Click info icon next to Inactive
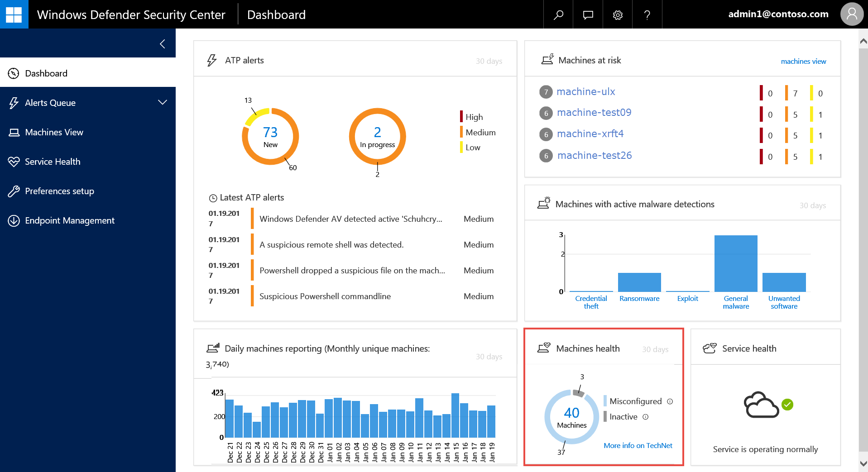The image size is (868, 472). click(646, 417)
